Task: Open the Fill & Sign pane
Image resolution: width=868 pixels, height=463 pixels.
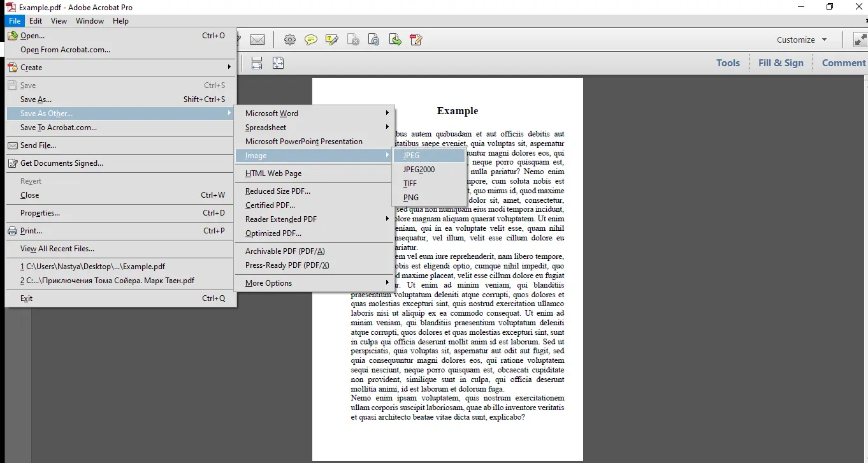Action: (780, 62)
